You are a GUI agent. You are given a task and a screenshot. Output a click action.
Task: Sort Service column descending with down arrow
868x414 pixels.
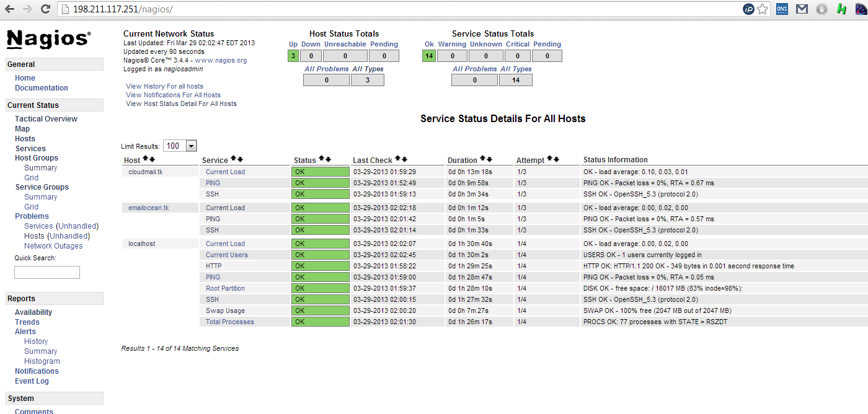(240, 159)
